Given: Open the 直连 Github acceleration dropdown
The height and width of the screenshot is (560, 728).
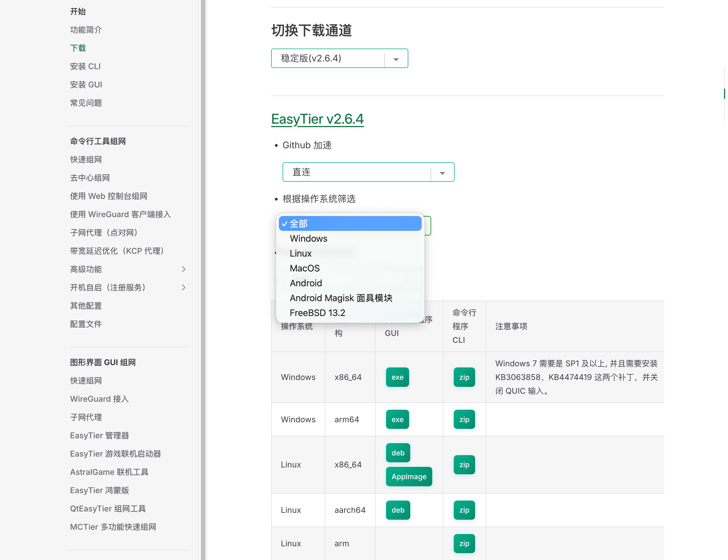Looking at the screenshot, I should click(x=368, y=172).
